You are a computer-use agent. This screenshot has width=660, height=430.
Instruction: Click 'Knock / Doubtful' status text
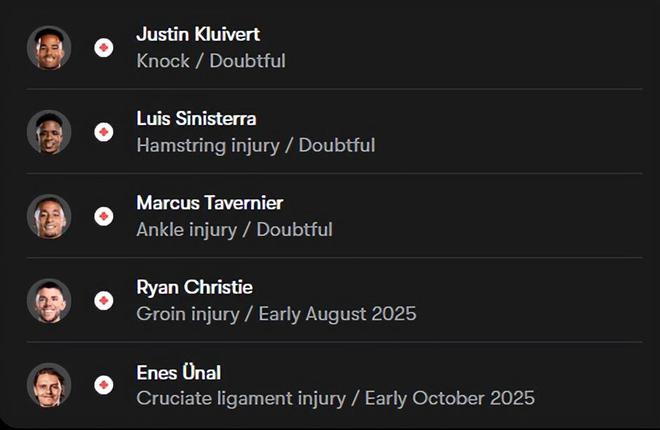pyautogui.click(x=211, y=61)
